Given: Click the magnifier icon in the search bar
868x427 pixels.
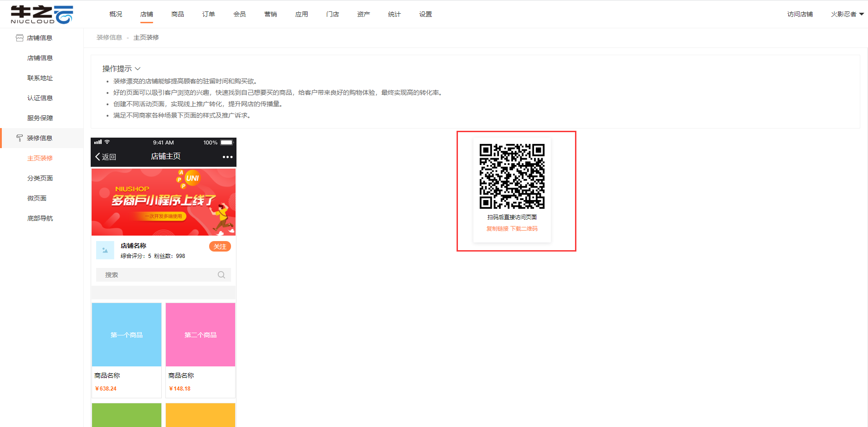Looking at the screenshot, I should 221,275.
